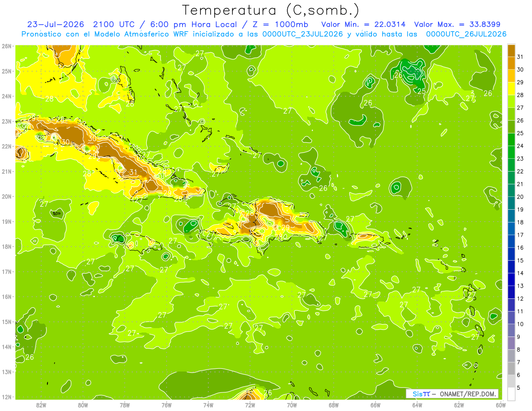532x411 pixels.
Task: Click the '17N' latitude axis label
Action: point(6,271)
